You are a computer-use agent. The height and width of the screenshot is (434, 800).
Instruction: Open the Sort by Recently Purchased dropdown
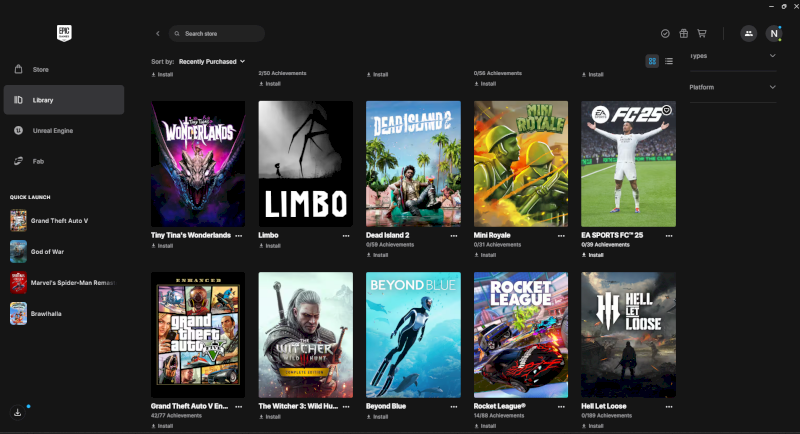pos(212,62)
